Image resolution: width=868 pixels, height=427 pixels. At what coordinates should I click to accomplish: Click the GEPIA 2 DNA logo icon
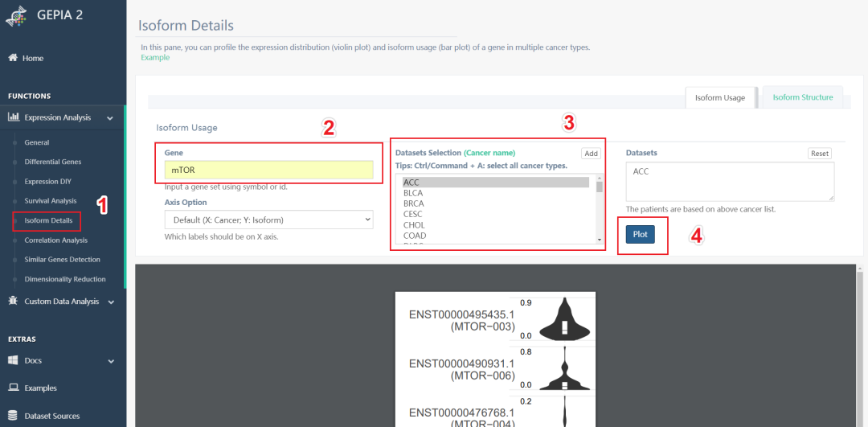tap(15, 15)
